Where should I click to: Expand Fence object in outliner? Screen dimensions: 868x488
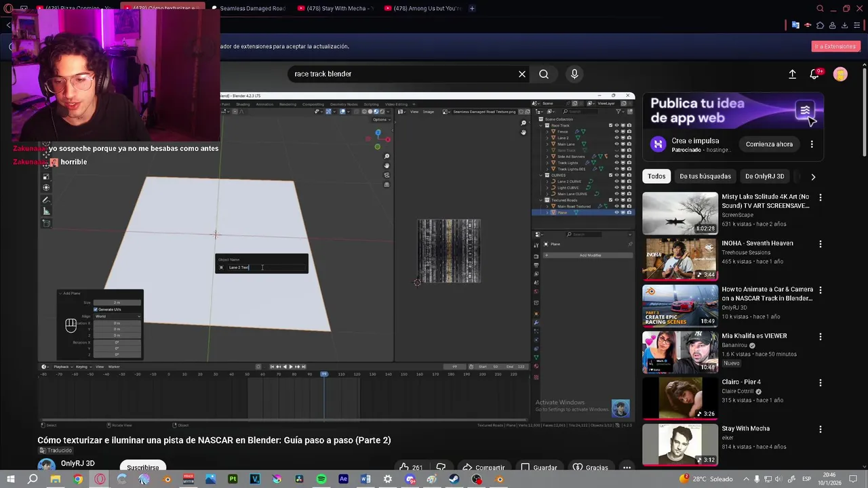point(547,131)
